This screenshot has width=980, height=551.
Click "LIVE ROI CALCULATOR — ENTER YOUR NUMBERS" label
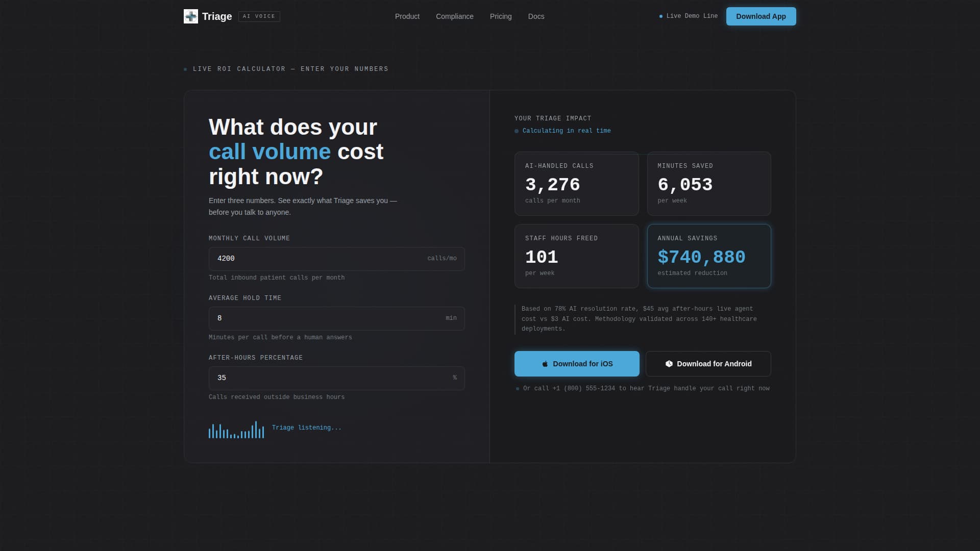[290, 69]
